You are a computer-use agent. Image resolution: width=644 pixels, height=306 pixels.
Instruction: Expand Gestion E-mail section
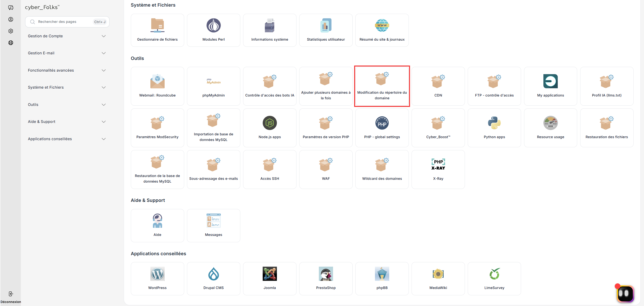pyautogui.click(x=67, y=53)
